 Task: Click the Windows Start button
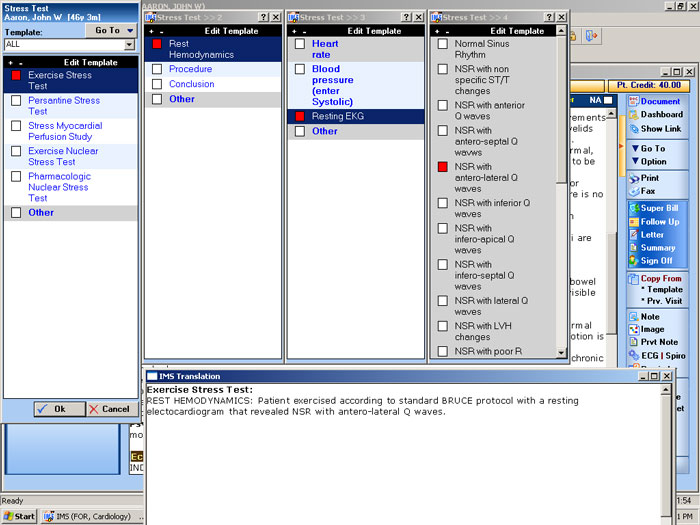[19, 517]
